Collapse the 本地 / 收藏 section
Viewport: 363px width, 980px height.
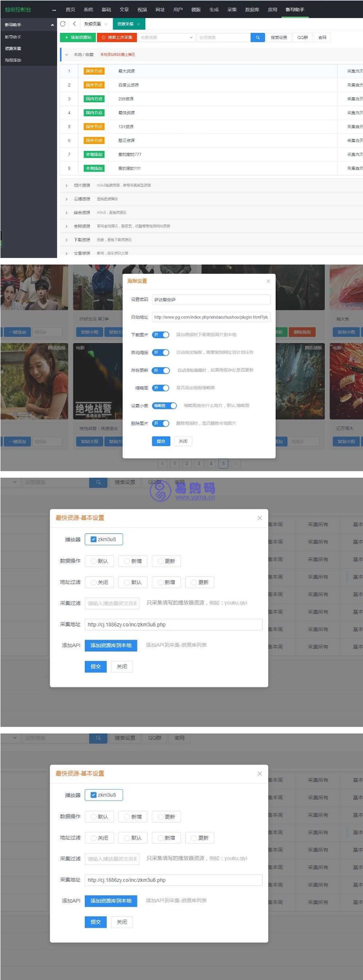(x=67, y=55)
